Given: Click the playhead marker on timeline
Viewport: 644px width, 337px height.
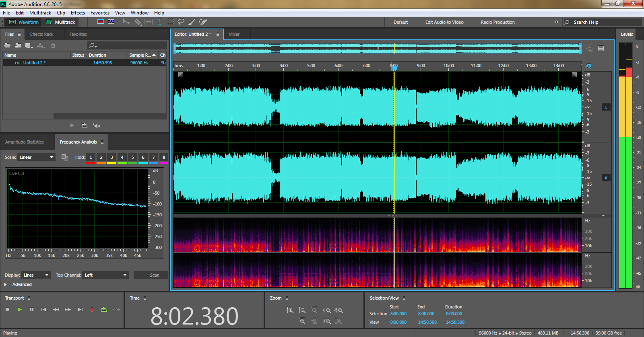Looking at the screenshot, I should (x=394, y=68).
